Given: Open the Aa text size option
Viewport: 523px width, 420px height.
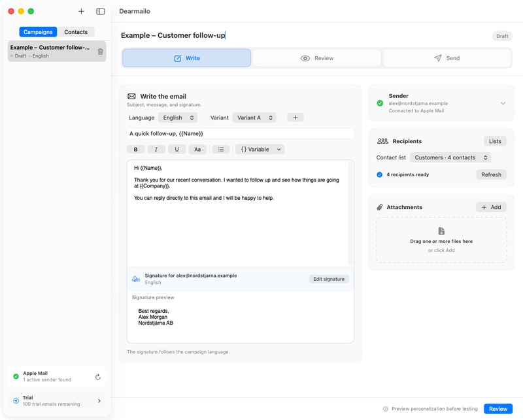Looking at the screenshot, I should [197, 150].
